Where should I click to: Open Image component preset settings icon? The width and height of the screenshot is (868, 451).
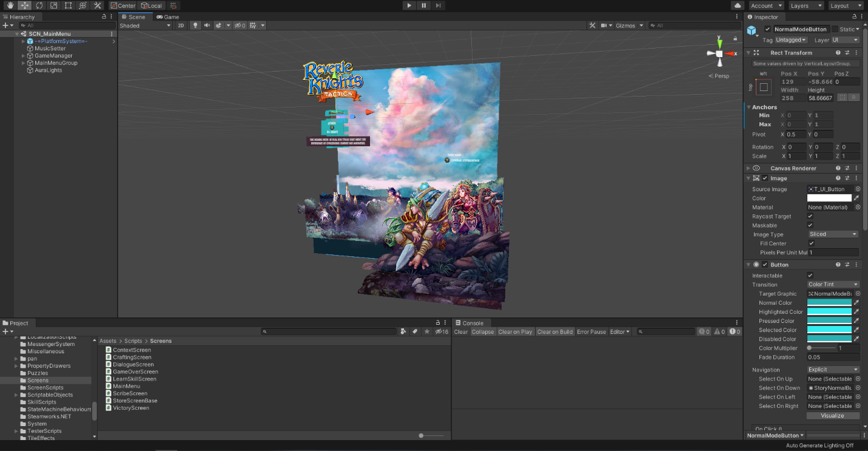pos(847,178)
